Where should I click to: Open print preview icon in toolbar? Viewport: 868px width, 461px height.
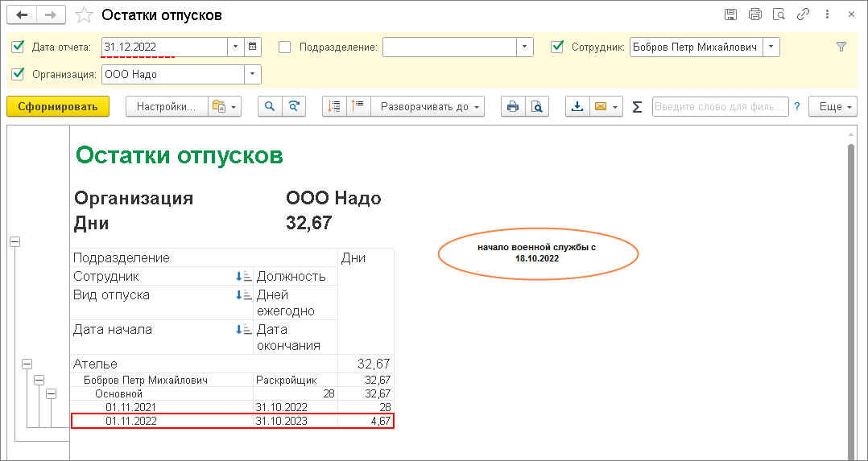536,107
